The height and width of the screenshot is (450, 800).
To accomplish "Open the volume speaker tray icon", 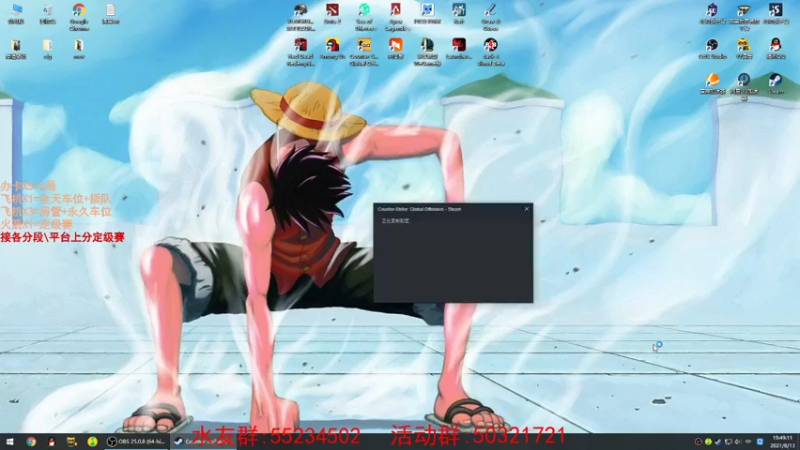I will pos(738,441).
